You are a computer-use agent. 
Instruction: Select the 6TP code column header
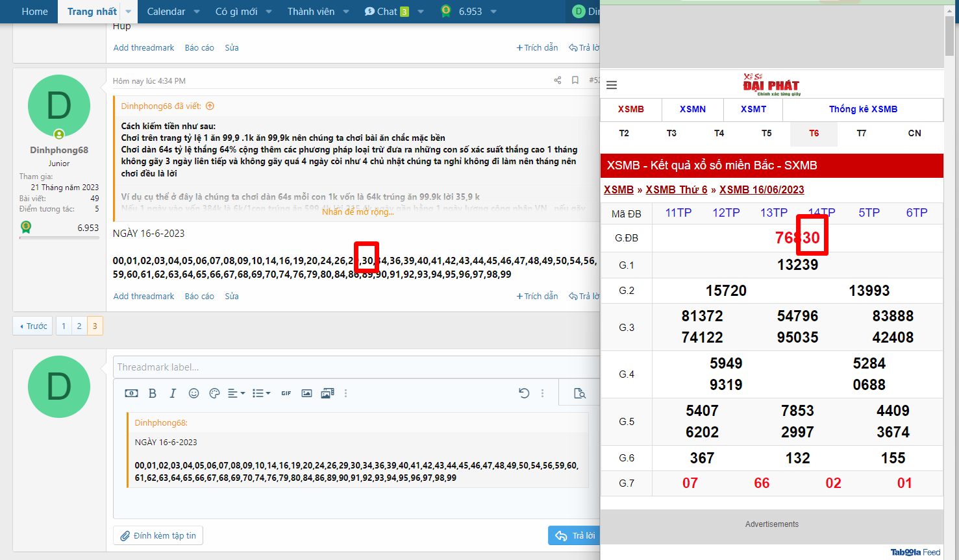917,213
